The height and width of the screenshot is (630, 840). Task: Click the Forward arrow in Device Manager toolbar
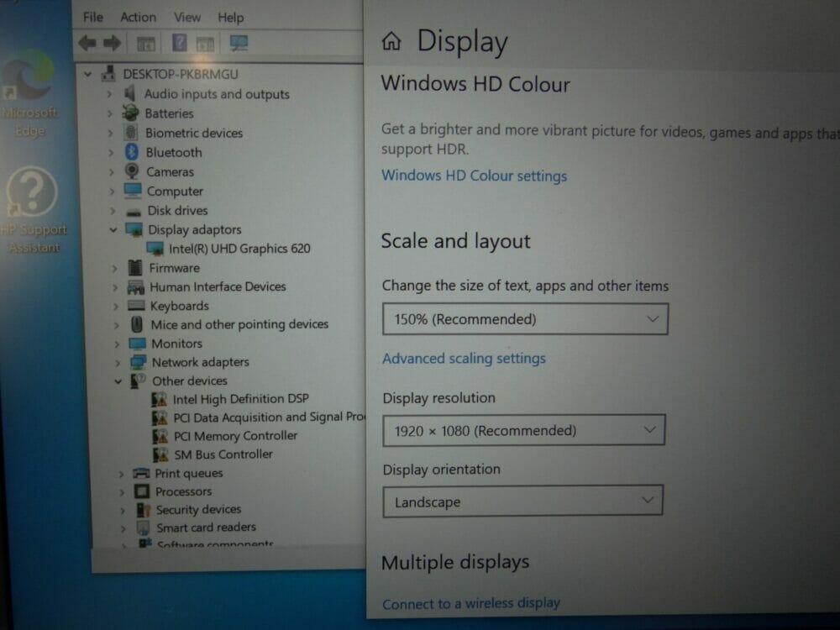coord(112,43)
